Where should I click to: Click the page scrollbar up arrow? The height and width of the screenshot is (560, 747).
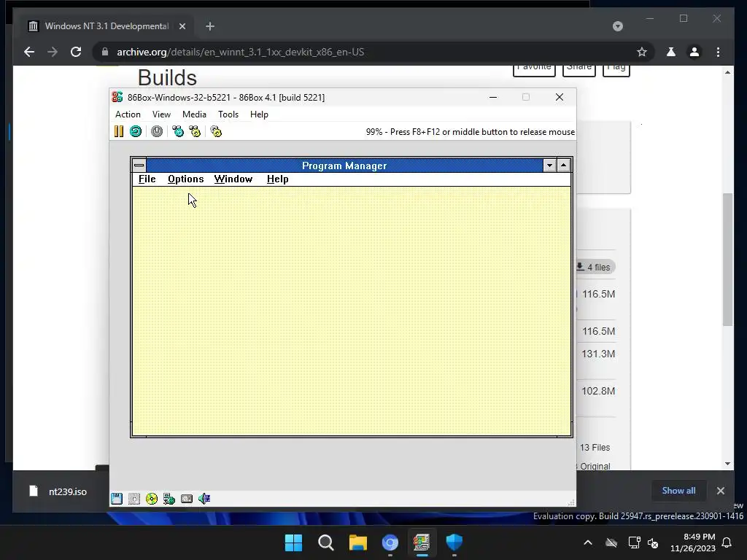pos(727,72)
